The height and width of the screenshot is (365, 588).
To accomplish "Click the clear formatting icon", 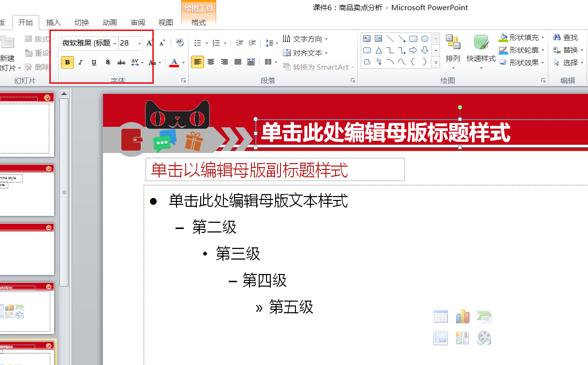I will coord(179,43).
